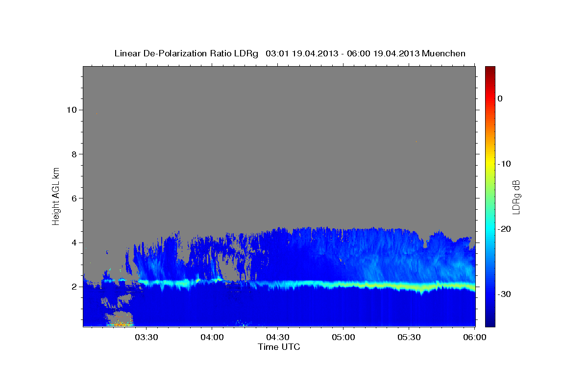588x392 pixels.
Task: Click the colorbar value -30
Action: (x=504, y=294)
